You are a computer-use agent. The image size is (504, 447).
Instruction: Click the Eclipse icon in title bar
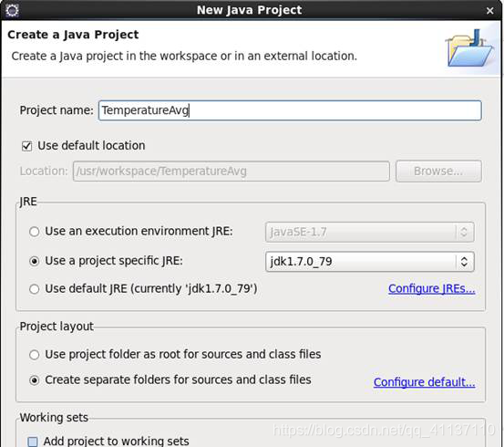[x=12, y=10]
